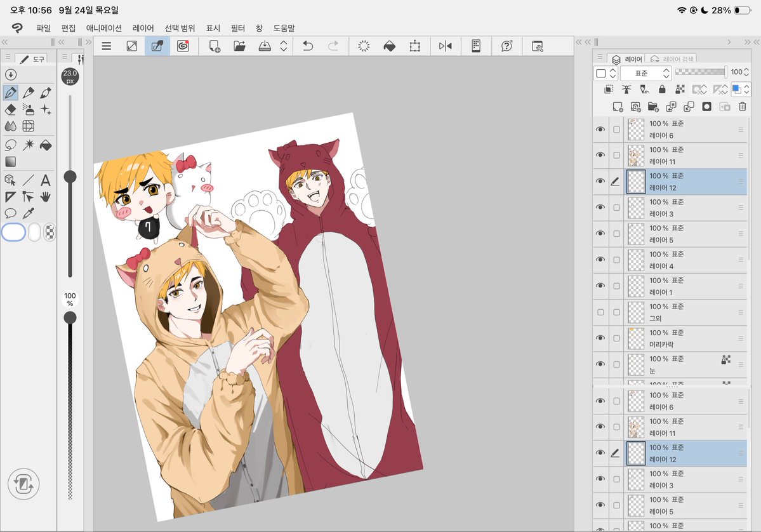761x532 pixels.
Task: Open the palette color dropdown beside 표준
Action: (x=605, y=73)
